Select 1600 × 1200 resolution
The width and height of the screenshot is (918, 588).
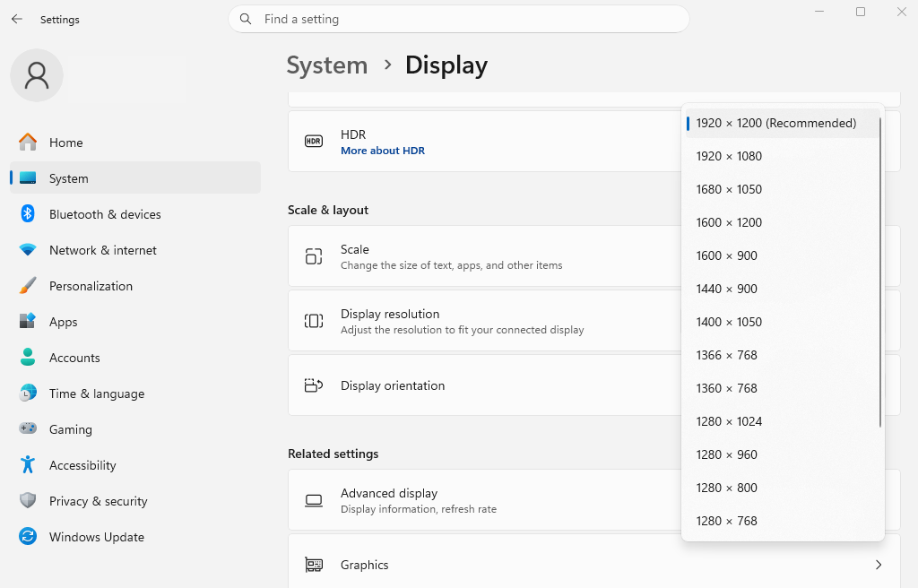(783, 222)
